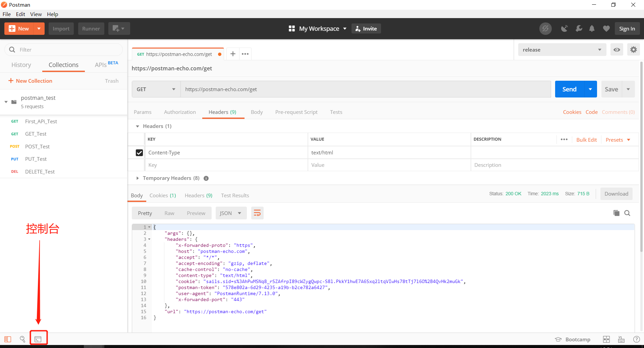Open Bootcamp in the status bar

(573, 339)
